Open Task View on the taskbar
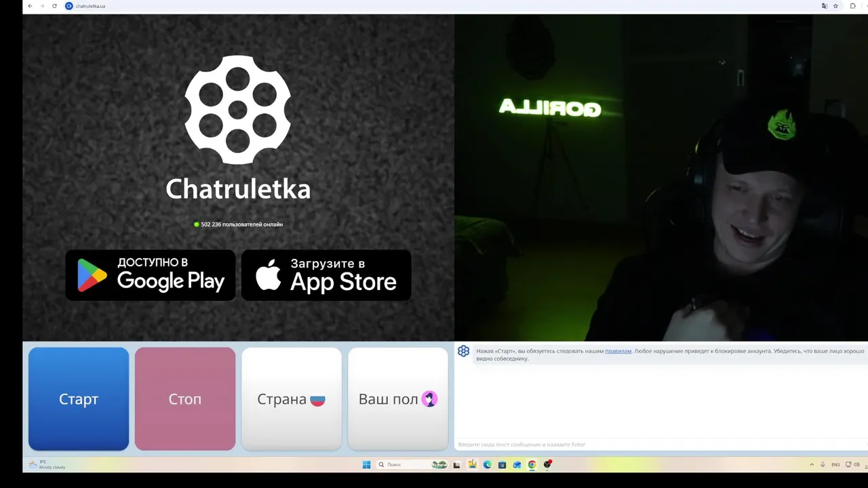This screenshot has height=488, width=868. [x=456, y=465]
